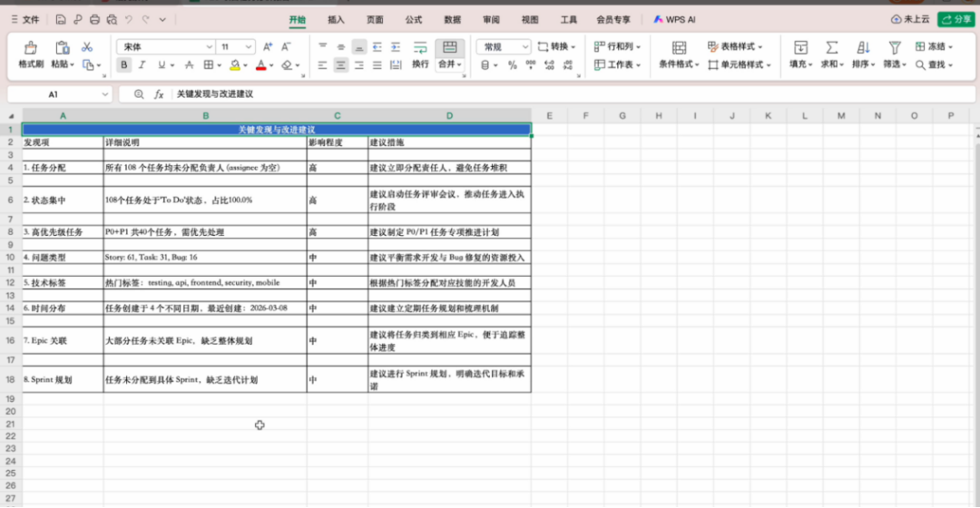Image resolution: width=980 pixels, height=508 pixels.
Task: Click the font color red A swatch
Action: 261,65
